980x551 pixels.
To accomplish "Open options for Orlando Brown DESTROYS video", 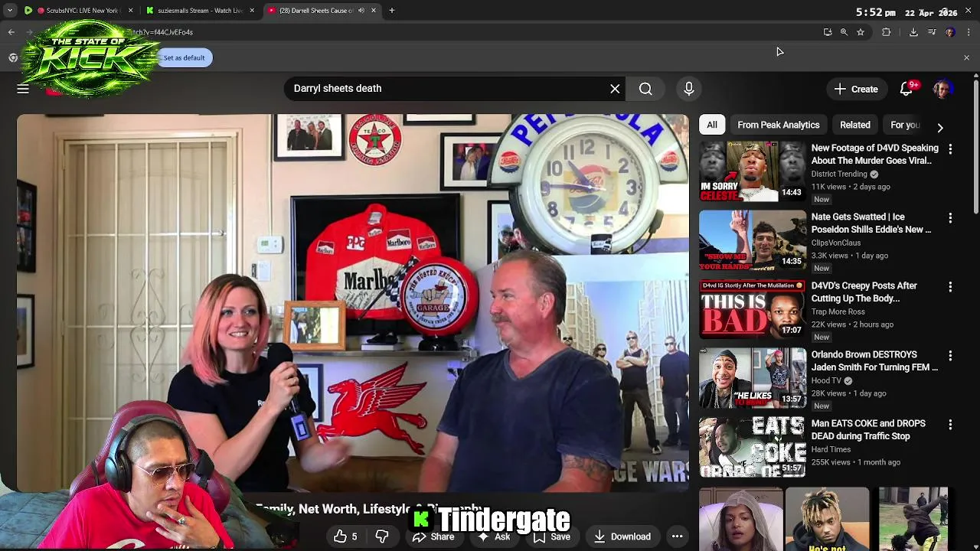I will point(950,355).
